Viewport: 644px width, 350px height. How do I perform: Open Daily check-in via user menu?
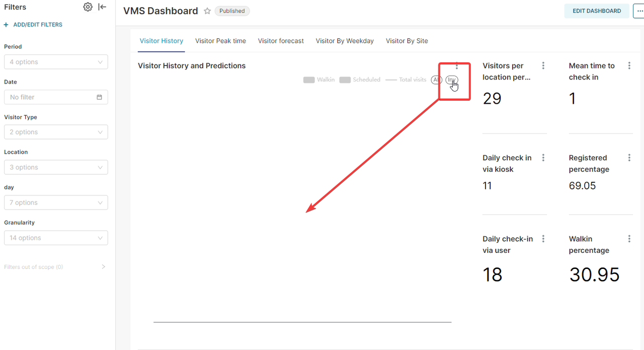(x=543, y=239)
